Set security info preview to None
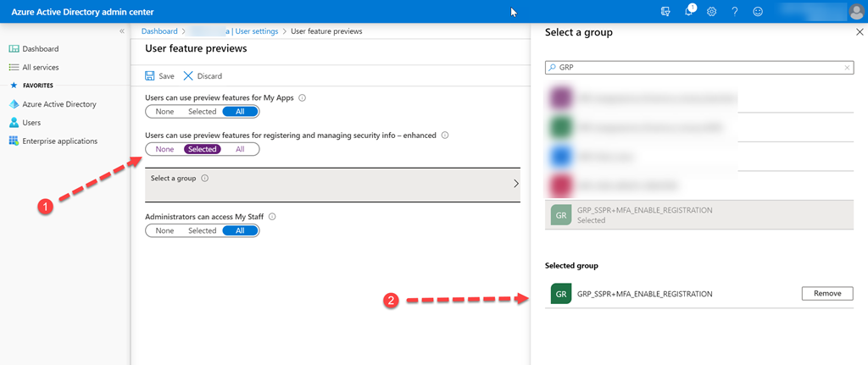 tap(164, 149)
